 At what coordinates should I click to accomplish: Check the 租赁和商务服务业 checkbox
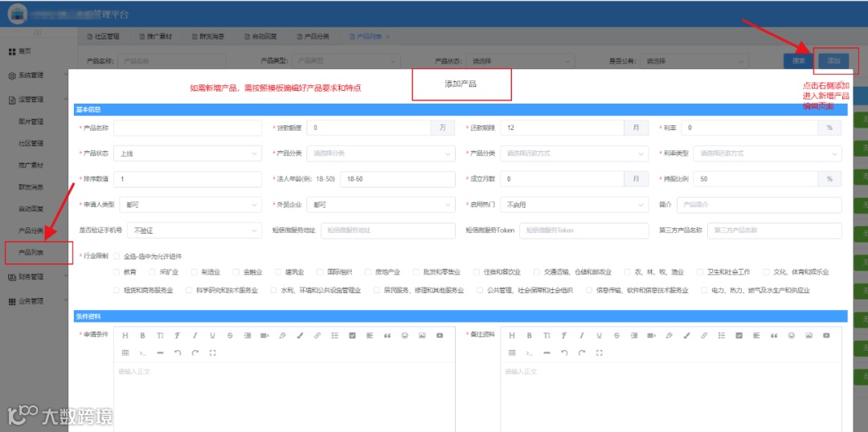click(x=117, y=290)
